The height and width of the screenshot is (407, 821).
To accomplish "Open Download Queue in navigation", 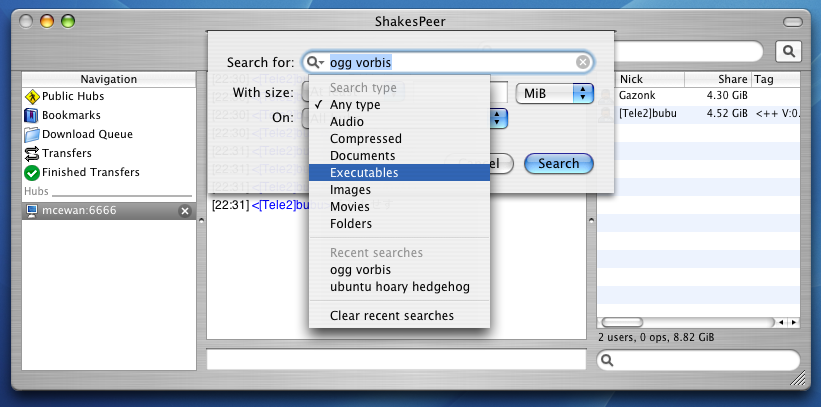I will [x=87, y=135].
